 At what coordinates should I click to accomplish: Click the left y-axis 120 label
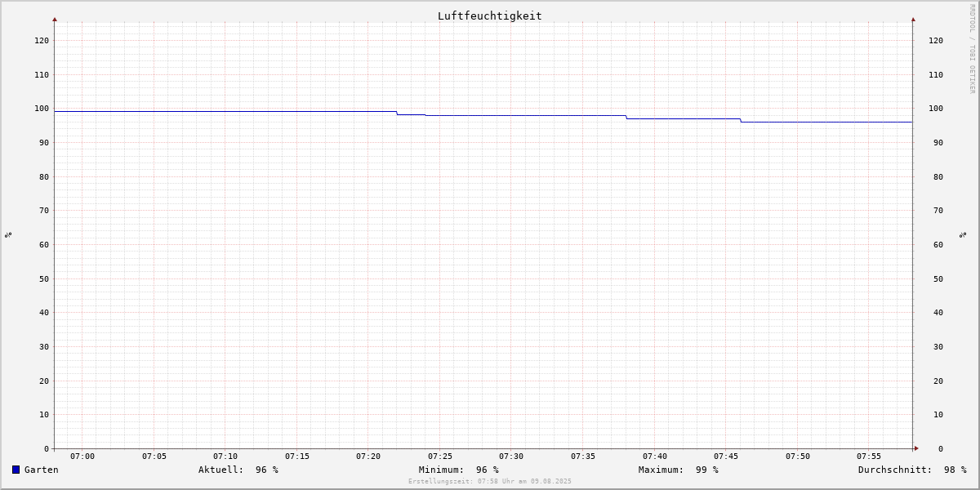pyautogui.click(x=42, y=40)
